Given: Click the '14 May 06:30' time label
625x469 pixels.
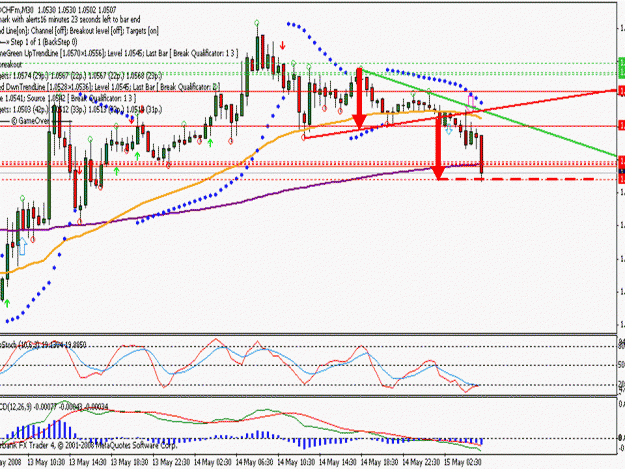Looking at the screenshot, I should point(254,462).
